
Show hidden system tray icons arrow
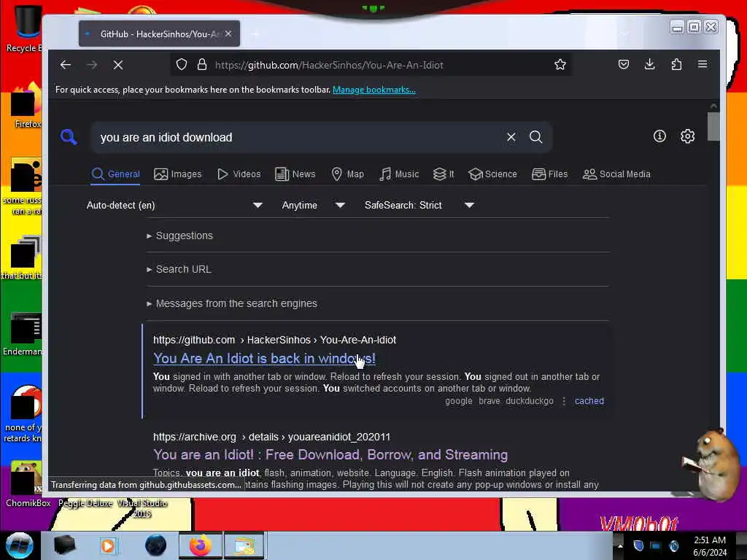620,545
